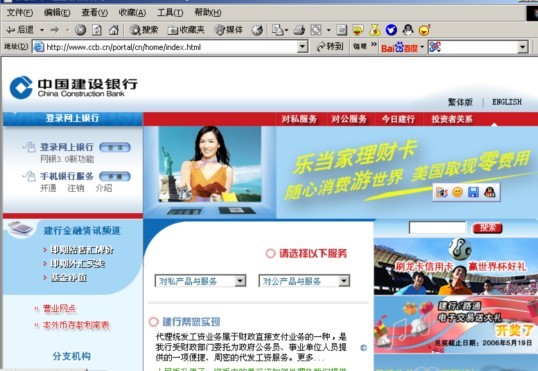
Task: Click the save floppy icon on image toolbar
Action: coord(473,192)
